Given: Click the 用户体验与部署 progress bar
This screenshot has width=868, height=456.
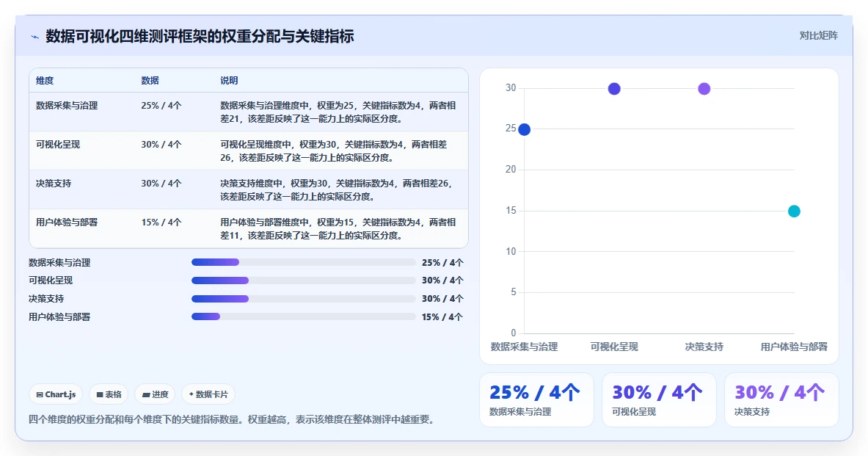Looking at the screenshot, I should (303, 317).
